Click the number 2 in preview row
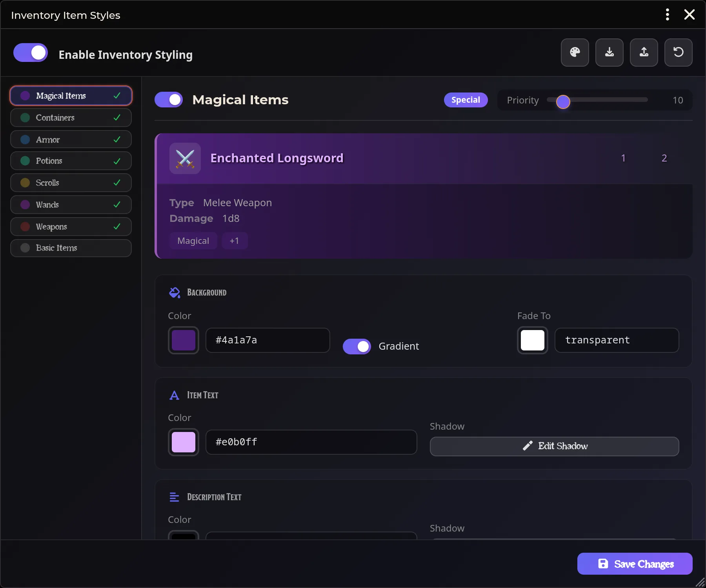Image resolution: width=706 pixels, height=588 pixels. point(664,158)
